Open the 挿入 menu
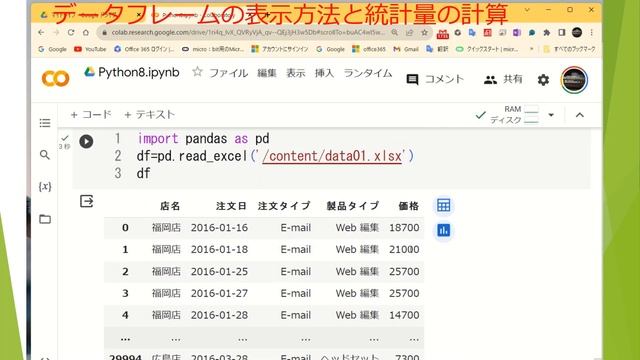The image size is (640, 360). (324, 73)
